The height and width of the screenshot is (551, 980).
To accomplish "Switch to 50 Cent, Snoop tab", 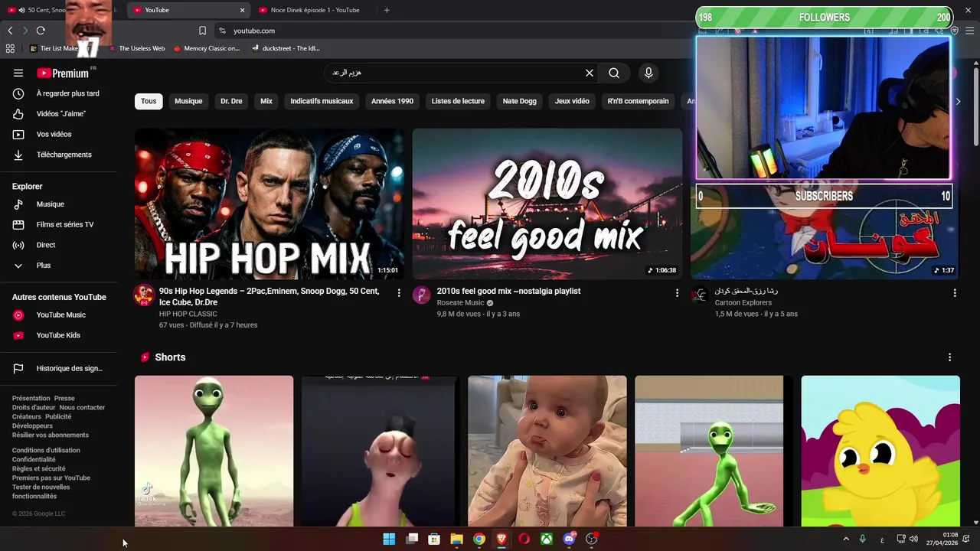I will pos(46,10).
